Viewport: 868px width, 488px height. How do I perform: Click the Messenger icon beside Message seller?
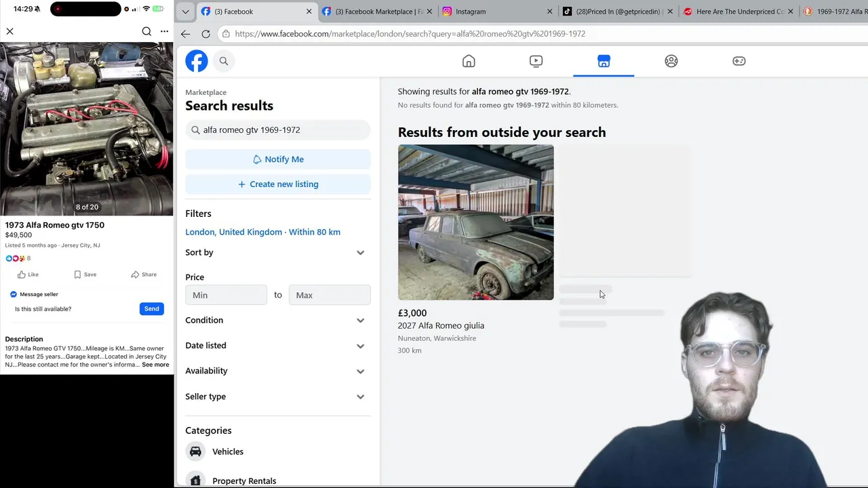(14, 294)
